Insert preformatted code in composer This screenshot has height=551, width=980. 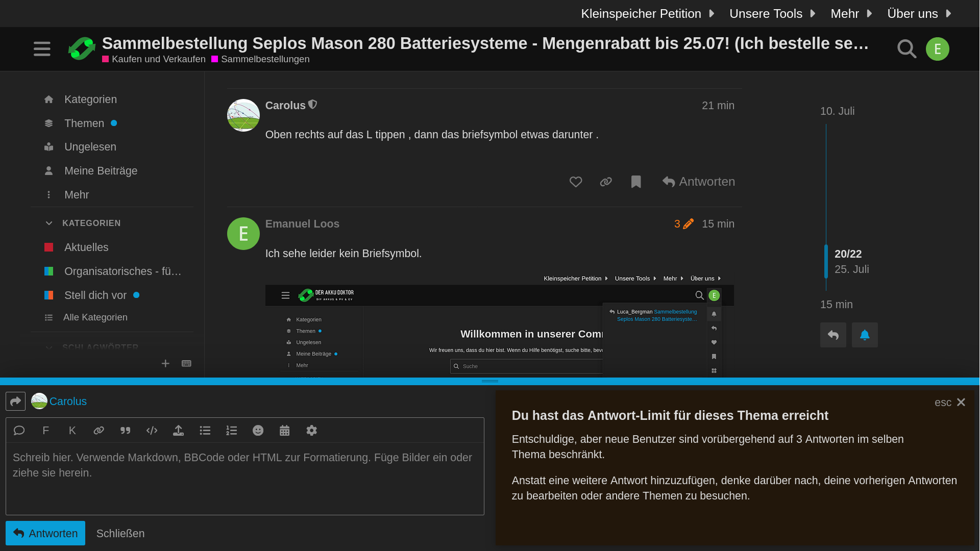(152, 431)
